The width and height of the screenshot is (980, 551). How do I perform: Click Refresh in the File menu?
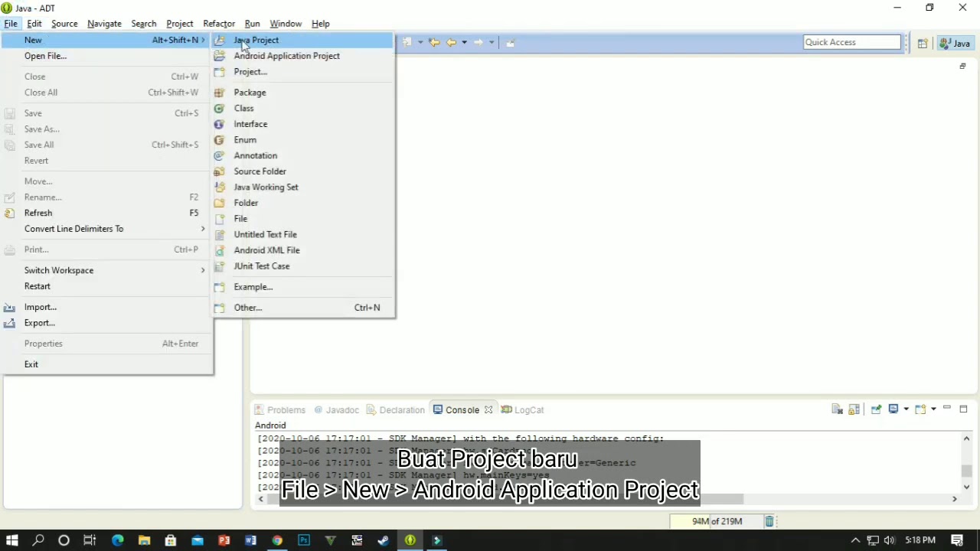[x=106, y=213]
